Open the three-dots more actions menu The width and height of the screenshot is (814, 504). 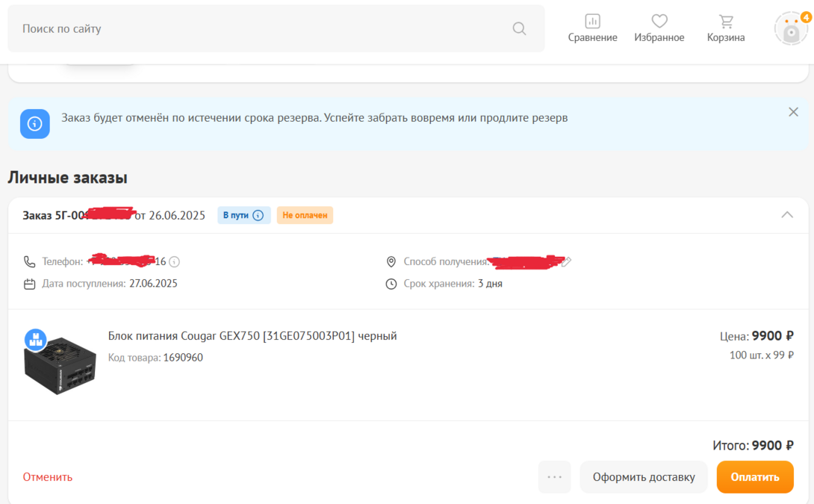click(x=554, y=477)
